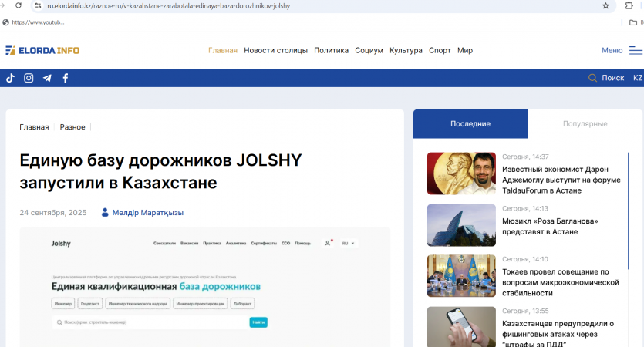Open the Nobel medal news thumbnail
This screenshot has width=644, height=347.
[x=461, y=173]
